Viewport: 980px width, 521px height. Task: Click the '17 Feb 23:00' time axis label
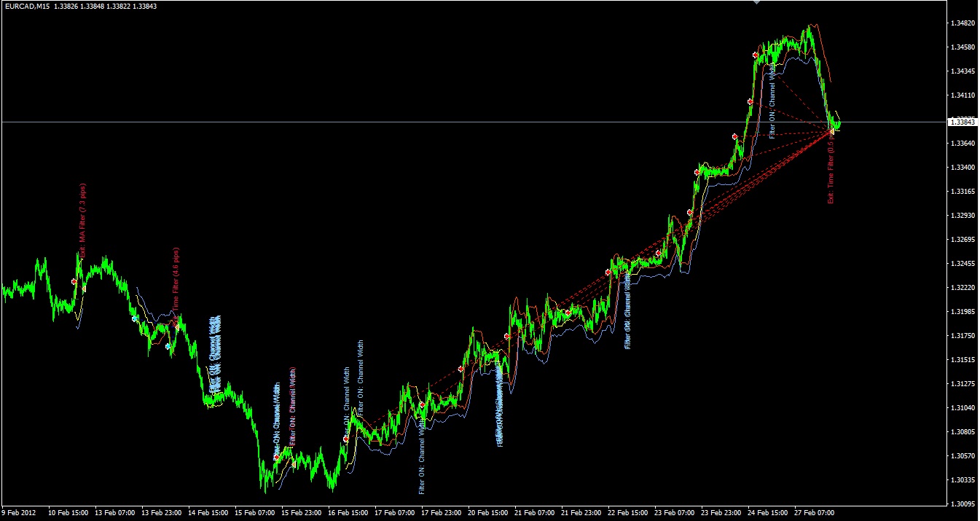tap(442, 513)
